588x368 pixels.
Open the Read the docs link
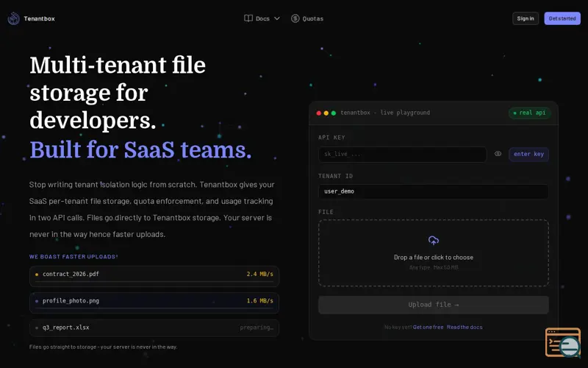point(465,327)
